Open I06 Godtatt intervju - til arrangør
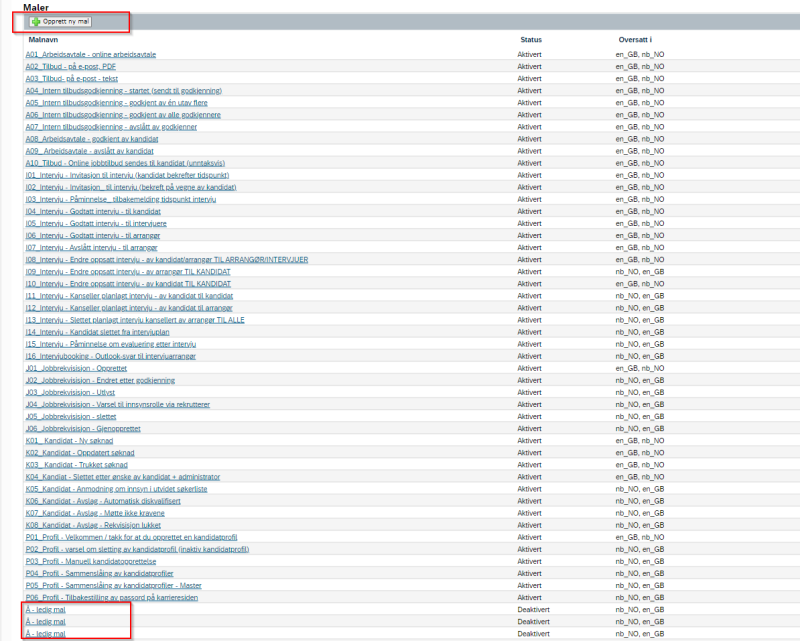Image resolution: width=800 pixels, height=641 pixels. click(93, 236)
